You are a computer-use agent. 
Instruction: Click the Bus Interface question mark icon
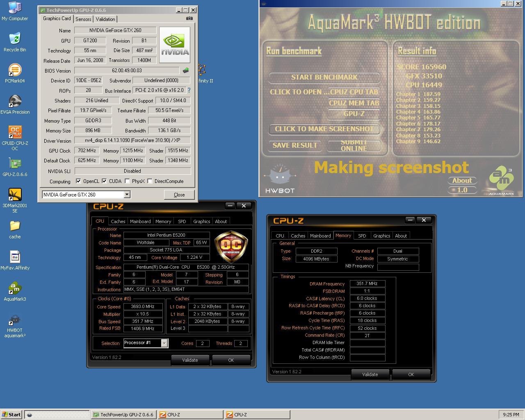tap(189, 90)
